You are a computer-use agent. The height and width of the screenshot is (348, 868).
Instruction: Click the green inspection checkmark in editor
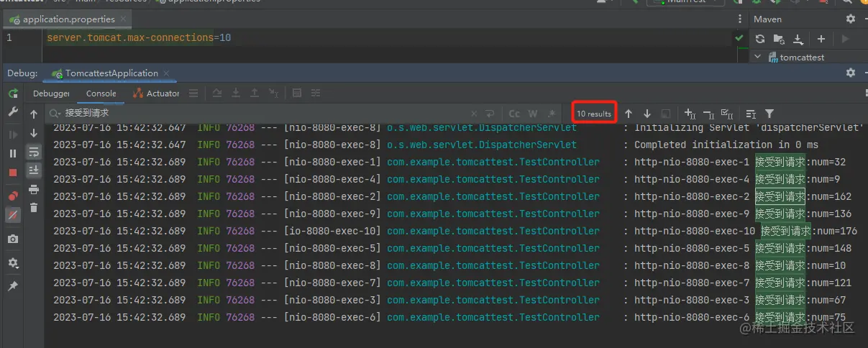coord(739,37)
